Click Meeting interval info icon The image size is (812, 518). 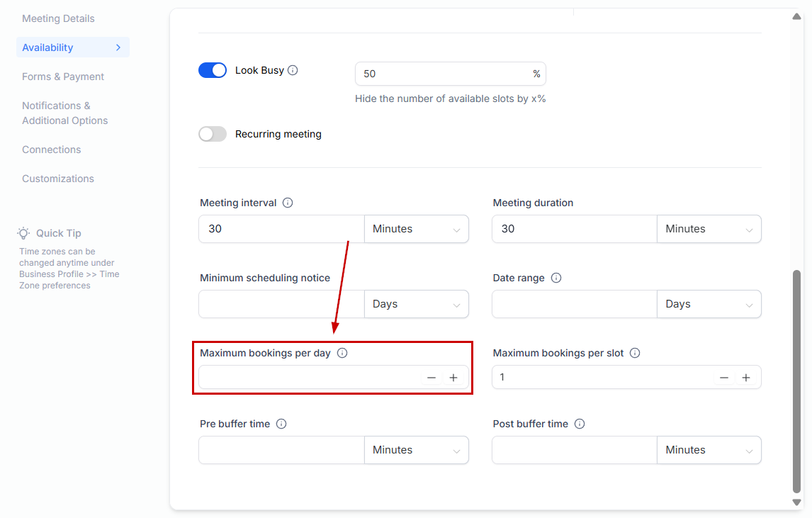coord(288,203)
